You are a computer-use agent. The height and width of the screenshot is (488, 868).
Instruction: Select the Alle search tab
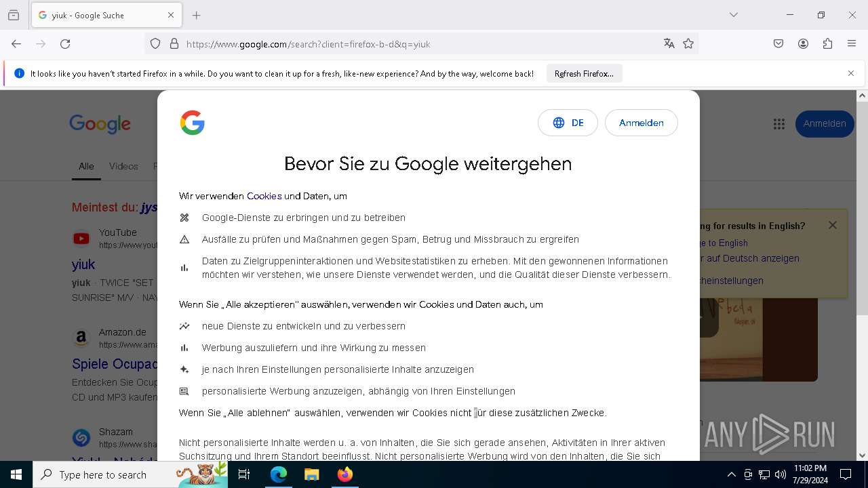pos(86,167)
